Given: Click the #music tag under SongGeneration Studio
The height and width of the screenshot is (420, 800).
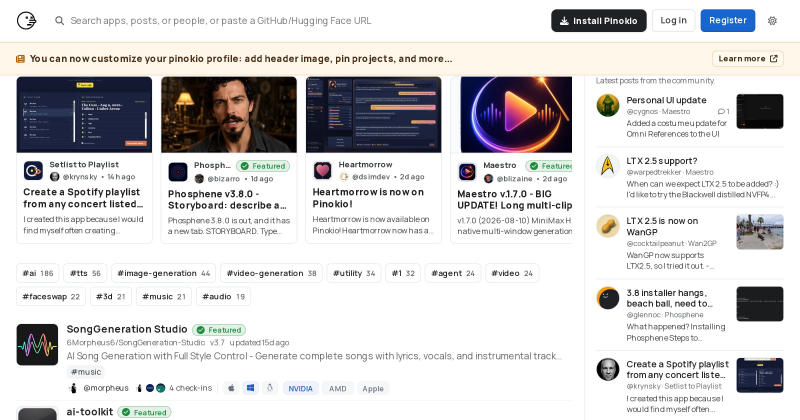Looking at the screenshot, I should point(86,372).
